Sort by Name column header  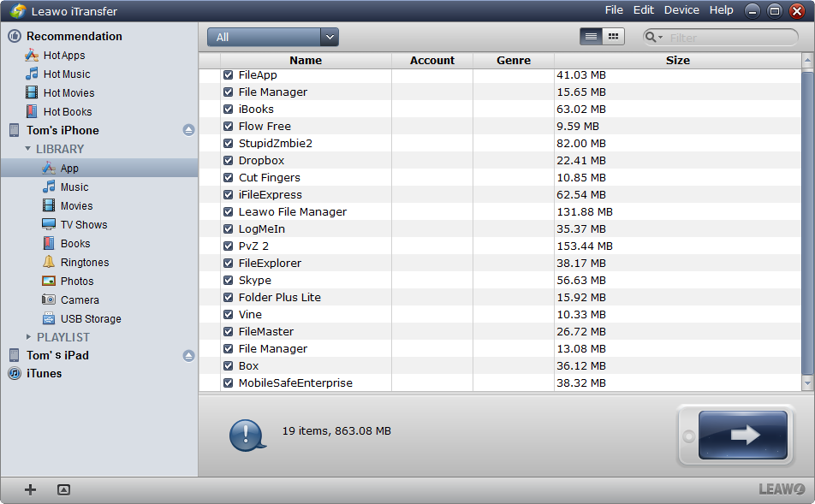click(x=306, y=60)
